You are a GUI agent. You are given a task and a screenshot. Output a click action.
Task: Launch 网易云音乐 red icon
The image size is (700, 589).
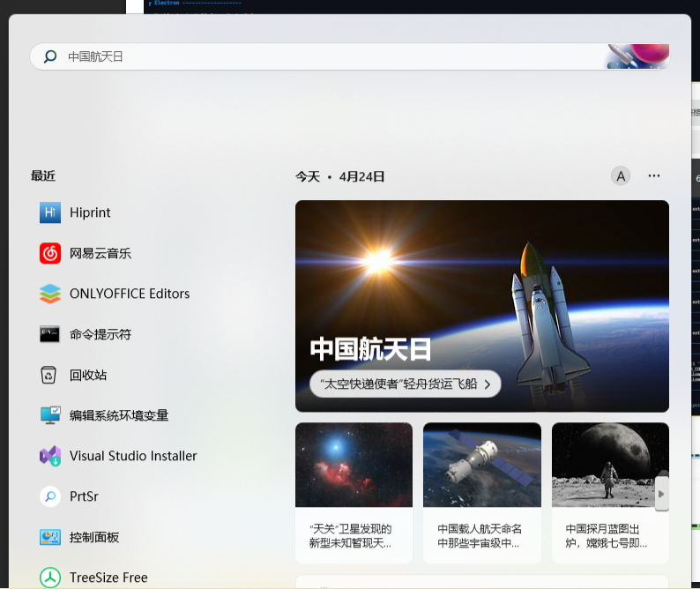point(50,253)
